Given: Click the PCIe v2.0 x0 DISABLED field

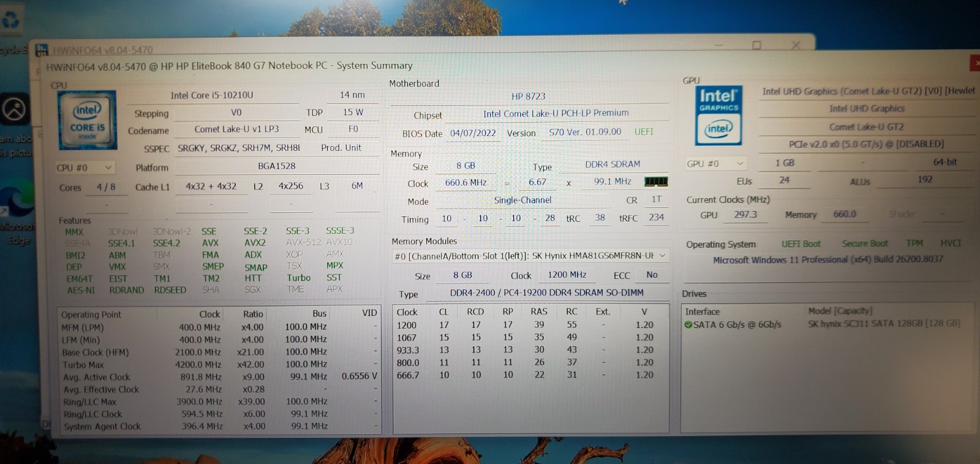Looking at the screenshot, I should [866, 144].
